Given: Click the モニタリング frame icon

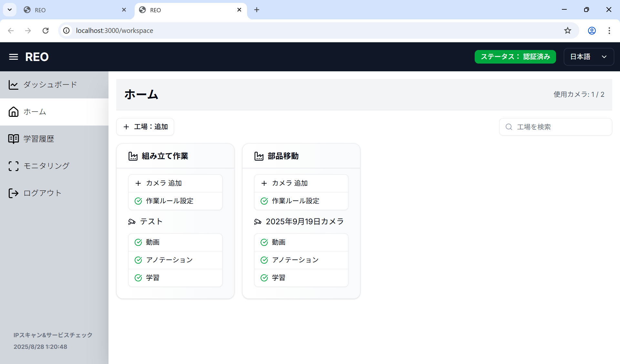Looking at the screenshot, I should (13, 166).
